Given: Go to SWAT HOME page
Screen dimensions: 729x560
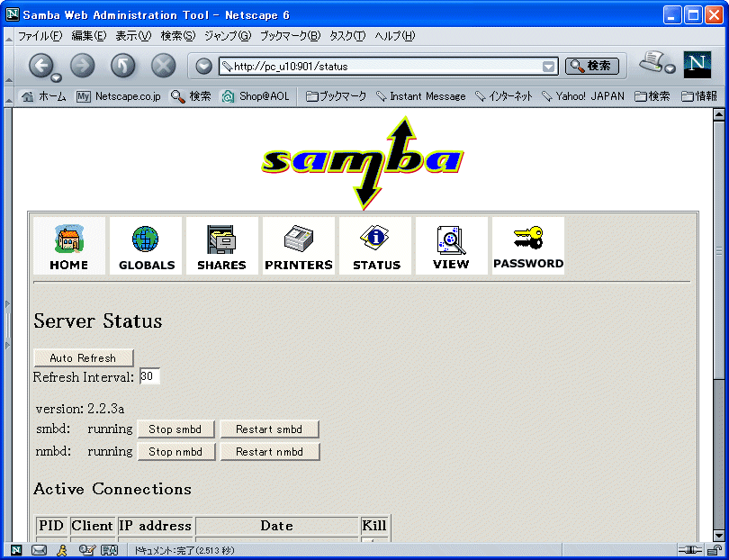Looking at the screenshot, I should tap(69, 246).
